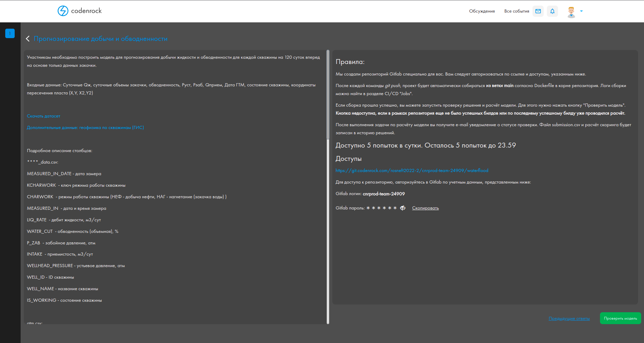Open the Обсуждения menu item
Viewport: 644px width, 343px height.
click(482, 11)
